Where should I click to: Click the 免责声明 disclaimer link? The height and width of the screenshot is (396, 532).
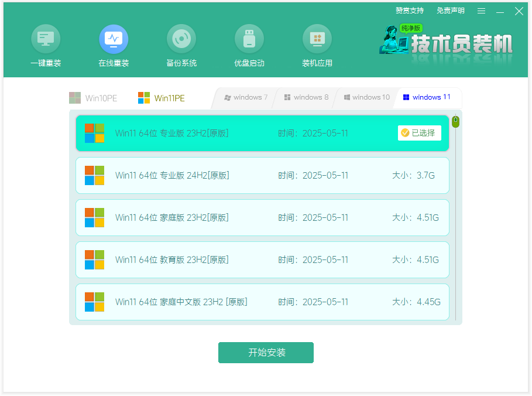point(450,11)
